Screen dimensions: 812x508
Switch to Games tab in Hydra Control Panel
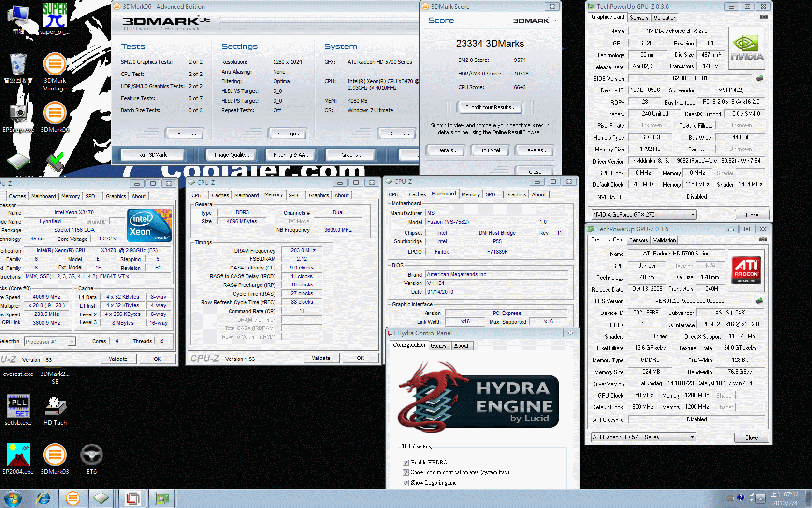pyautogui.click(x=438, y=346)
